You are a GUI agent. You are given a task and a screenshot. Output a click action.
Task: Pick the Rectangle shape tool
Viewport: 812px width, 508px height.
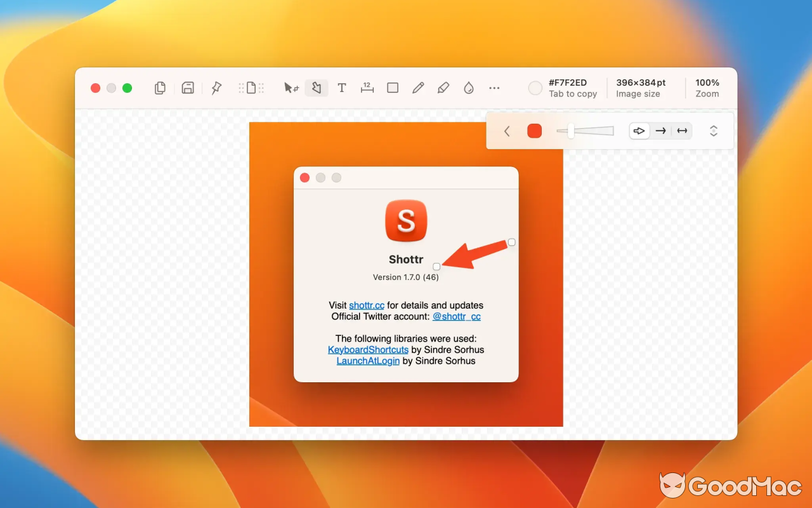pos(392,88)
